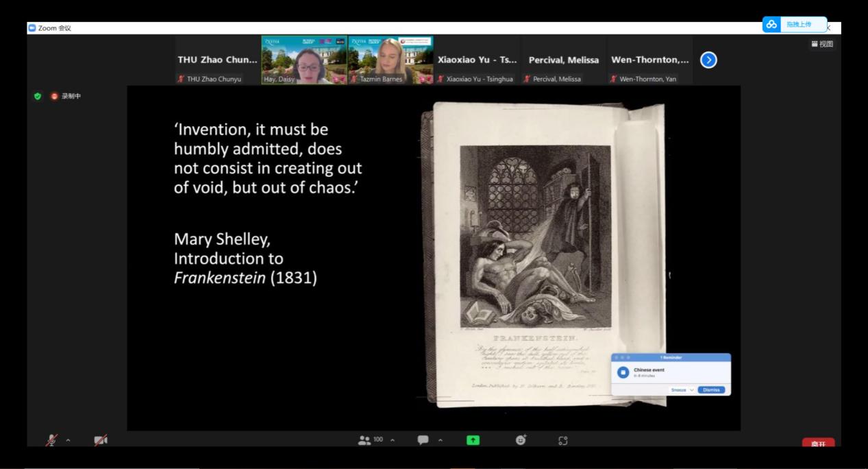The width and height of the screenshot is (868, 469).
Task: Click the cloud drag-upload widget 拖拽上传
Action: 794,24
